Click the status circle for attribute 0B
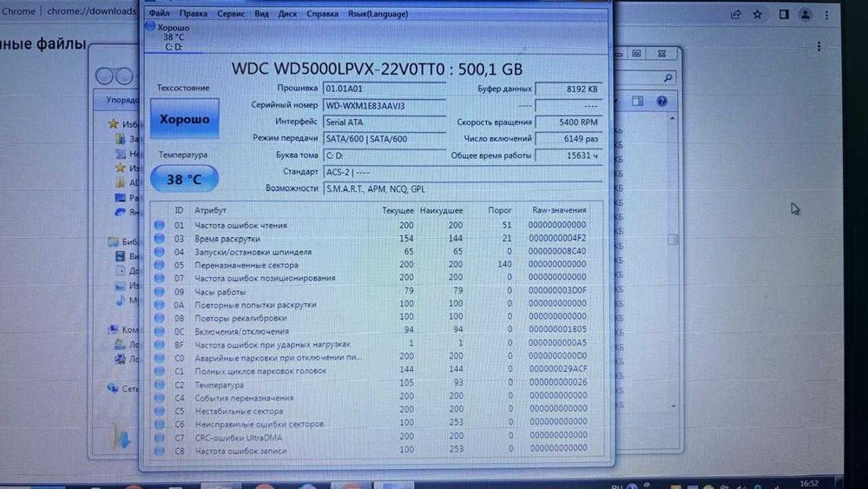This screenshot has width=868, height=489. point(160,318)
